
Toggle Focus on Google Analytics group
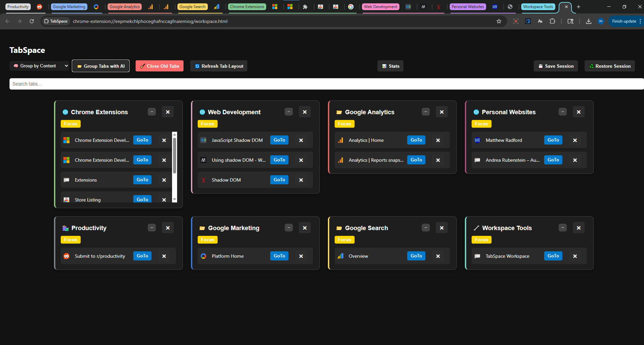344,124
